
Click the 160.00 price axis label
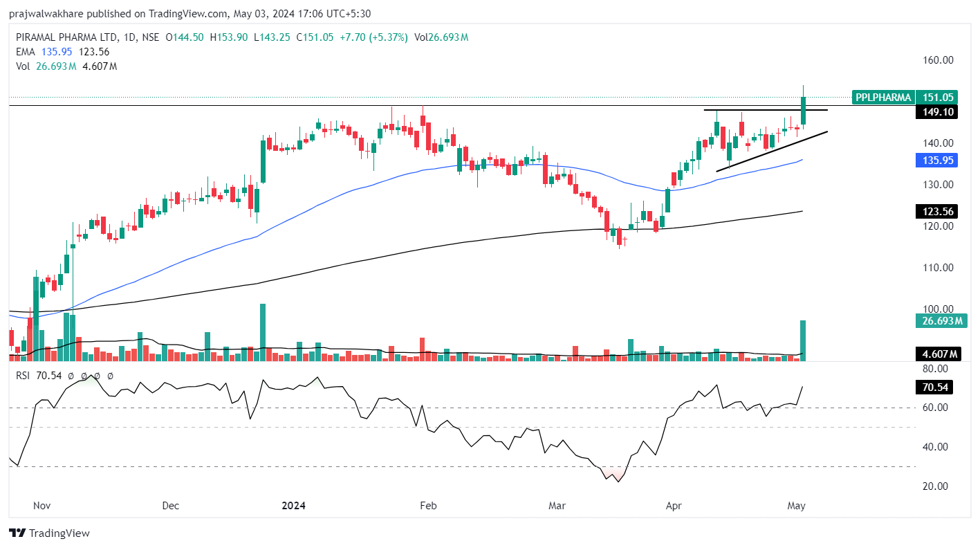(x=939, y=60)
